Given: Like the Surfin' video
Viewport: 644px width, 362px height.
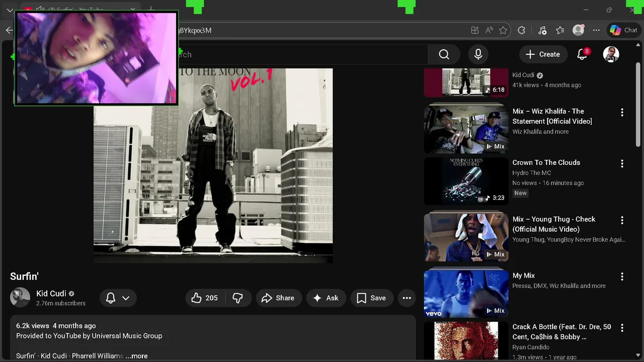Looking at the screenshot, I should pyautogui.click(x=205, y=298).
